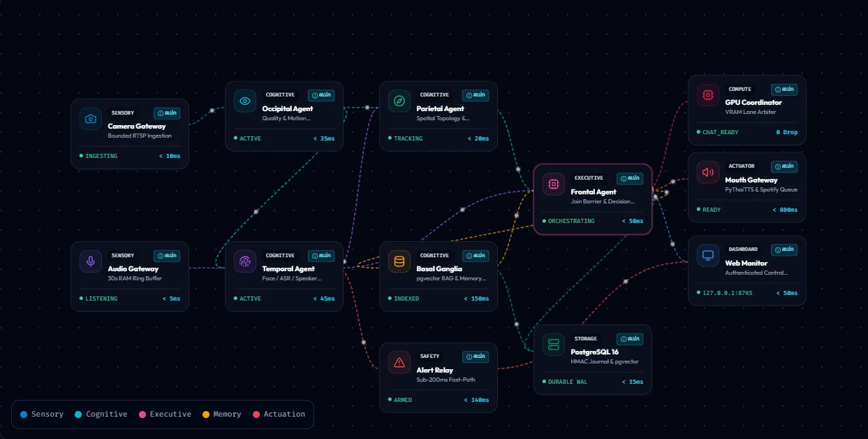
Task: Select the Web Monitor node title
Action: 746,263
